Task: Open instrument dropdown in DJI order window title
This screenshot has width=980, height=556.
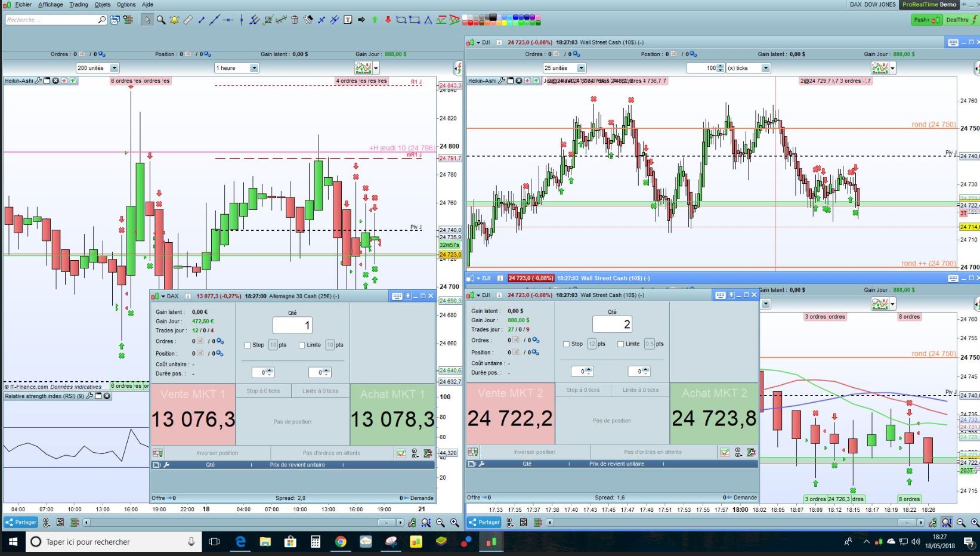Action: (478, 295)
